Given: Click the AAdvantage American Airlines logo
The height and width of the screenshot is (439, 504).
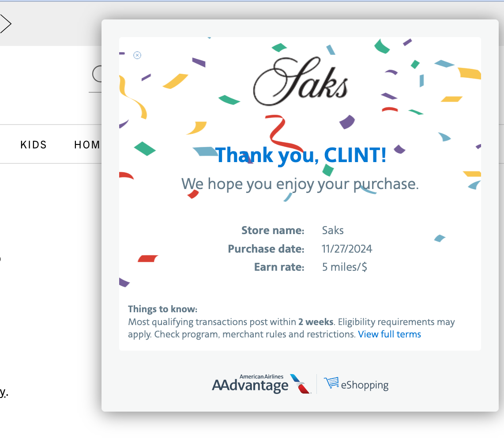Looking at the screenshot, I should [x=261, y=384].
